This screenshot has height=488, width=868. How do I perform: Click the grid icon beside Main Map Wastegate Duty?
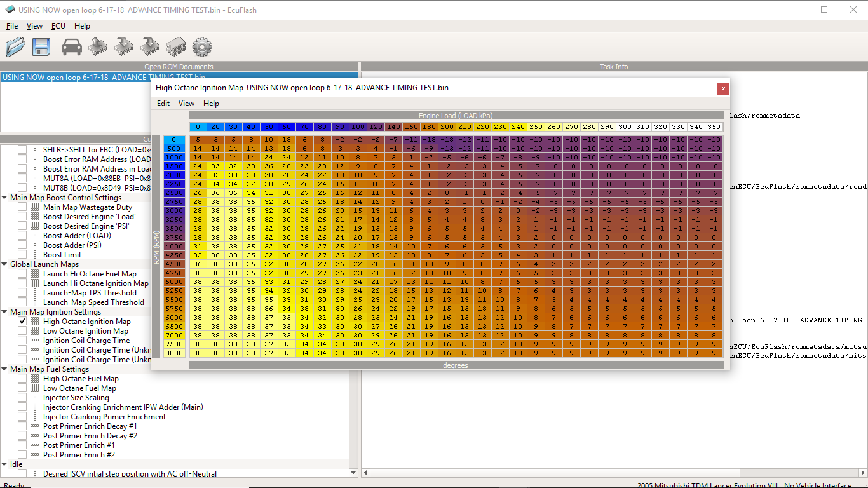(35, 207)
